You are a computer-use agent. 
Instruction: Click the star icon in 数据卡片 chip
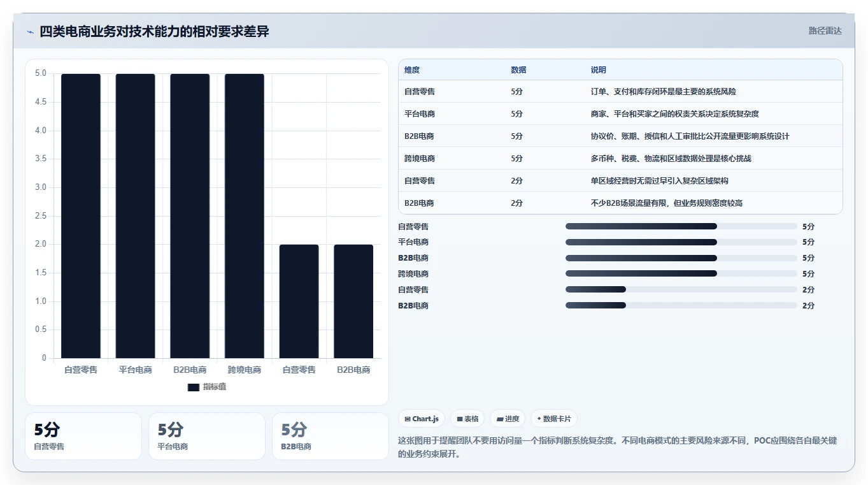coord(539,419)
